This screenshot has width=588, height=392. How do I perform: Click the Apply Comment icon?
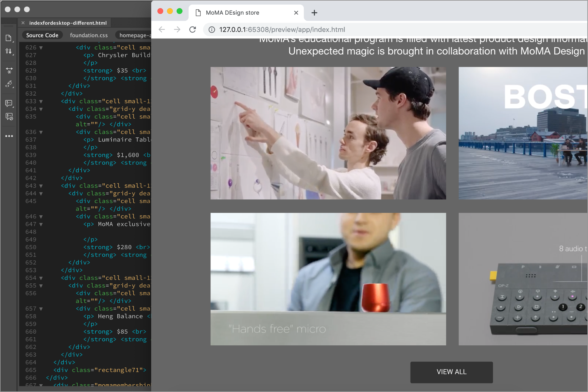(x=9, y=103)
